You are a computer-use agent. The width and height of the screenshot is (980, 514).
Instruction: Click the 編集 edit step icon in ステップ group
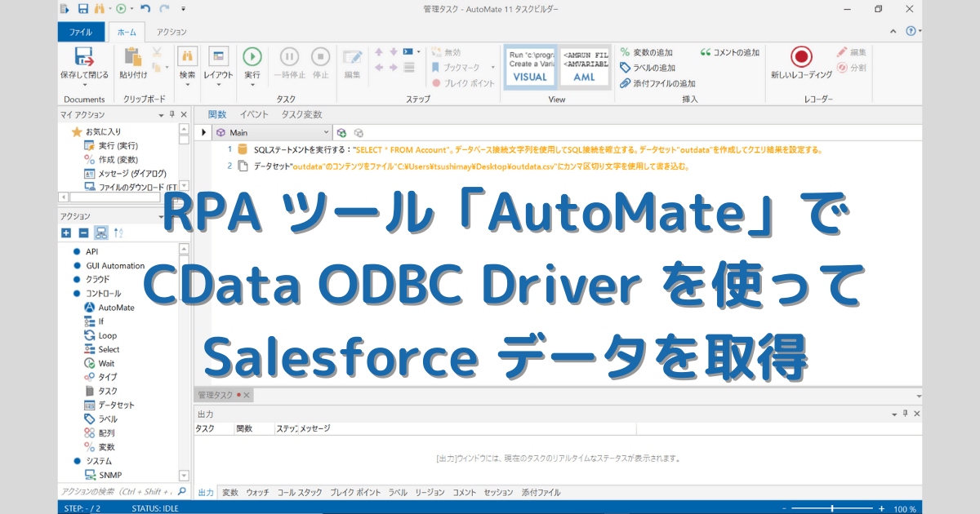tap(352, 56)
